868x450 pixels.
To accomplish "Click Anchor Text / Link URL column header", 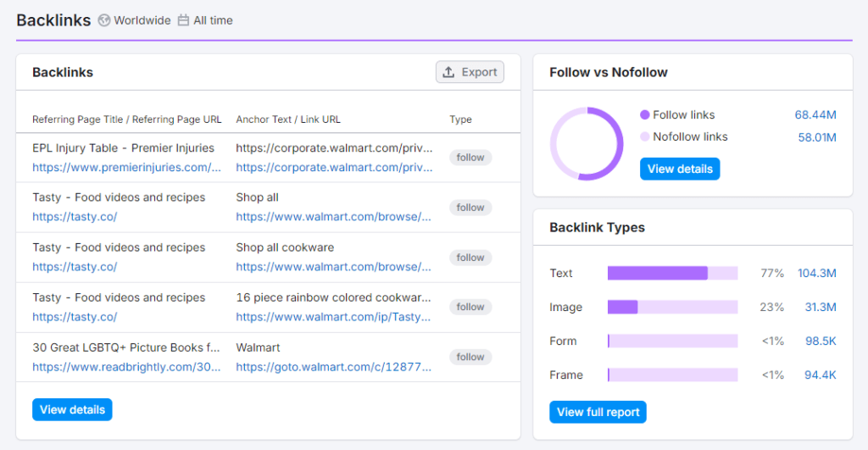I will (x=288, y=119).
